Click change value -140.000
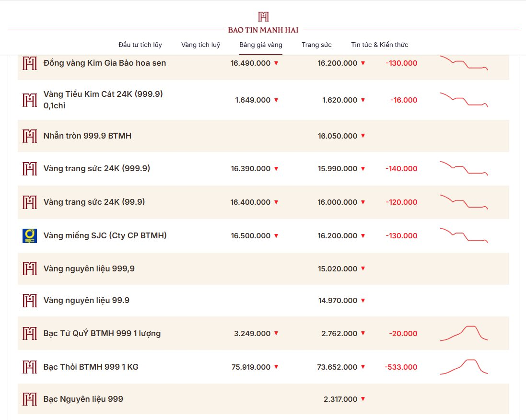This screenshot has width=526, height=420. (401, 168)
